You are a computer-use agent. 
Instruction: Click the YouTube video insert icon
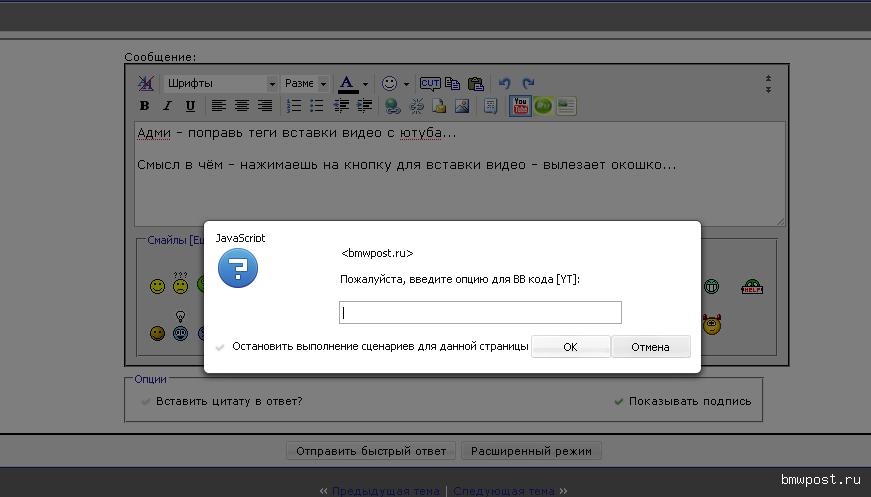[x=520, y=105]
